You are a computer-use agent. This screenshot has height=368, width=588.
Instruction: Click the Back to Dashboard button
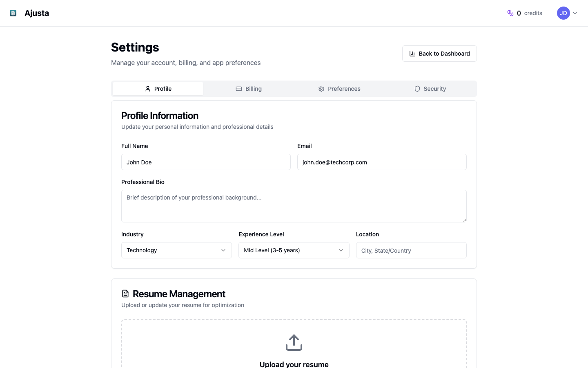[439, 54]
